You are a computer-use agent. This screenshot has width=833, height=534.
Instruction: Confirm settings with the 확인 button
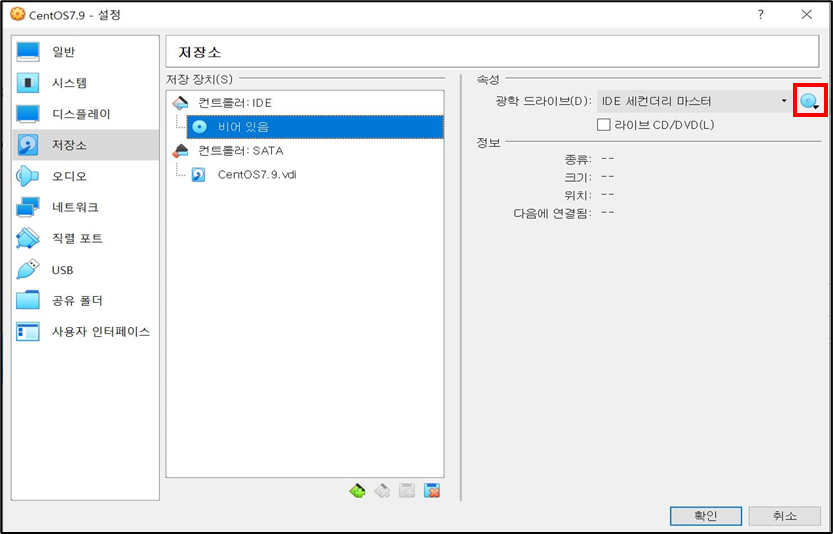click(x=706, y=516)
